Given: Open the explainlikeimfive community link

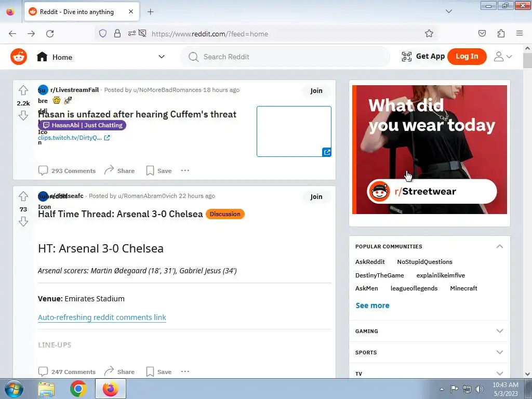Looking at the screenshot, I should 441,275.
